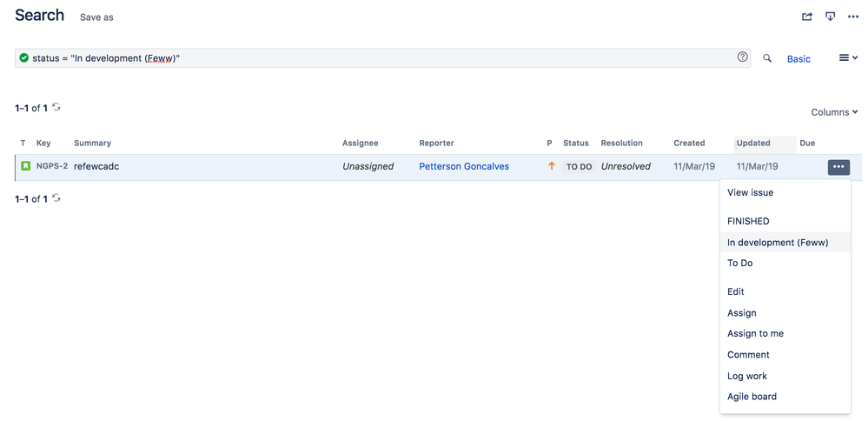Open the more options ellipsis at top
868x421 pixels.
853,17
